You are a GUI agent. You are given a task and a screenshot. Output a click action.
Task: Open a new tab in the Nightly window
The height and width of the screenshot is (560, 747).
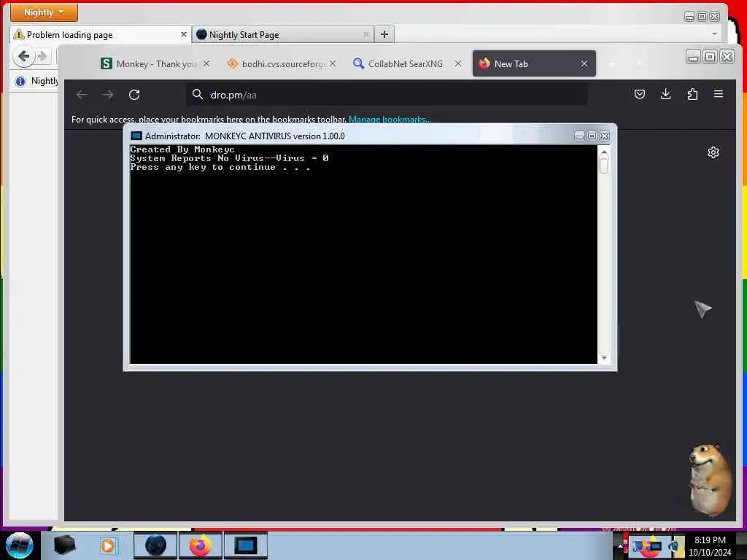[x=384, y=34]
